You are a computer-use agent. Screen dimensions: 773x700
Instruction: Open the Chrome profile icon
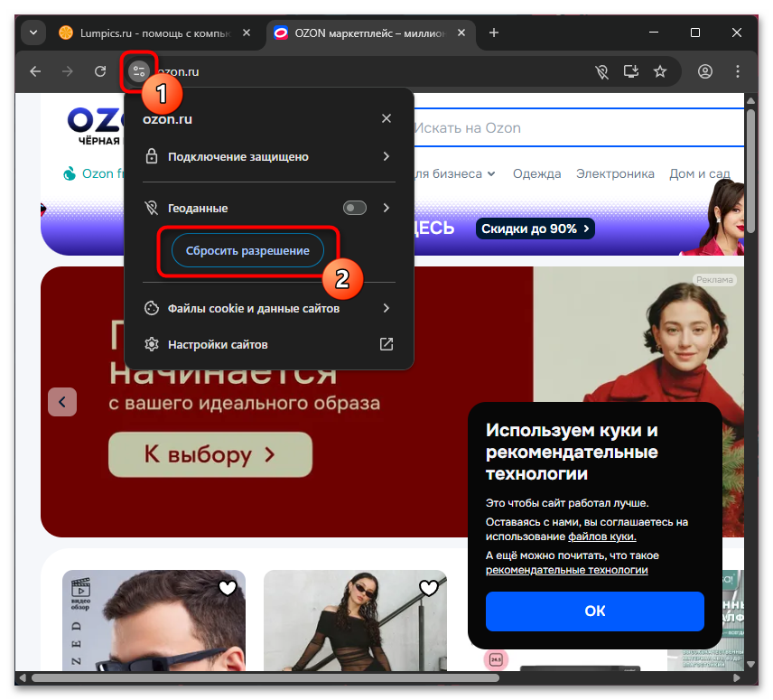point(705,71)
